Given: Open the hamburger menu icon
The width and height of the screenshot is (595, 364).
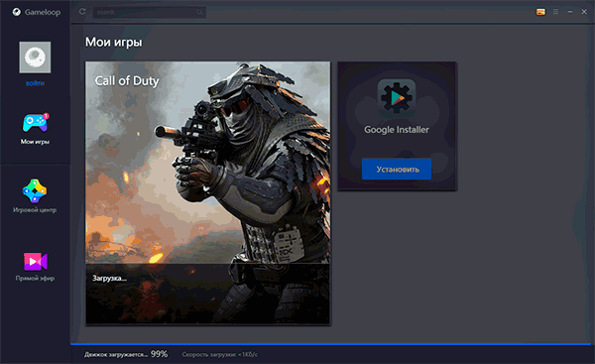Looking at the screenshot, I should click(x=555, y=12).
